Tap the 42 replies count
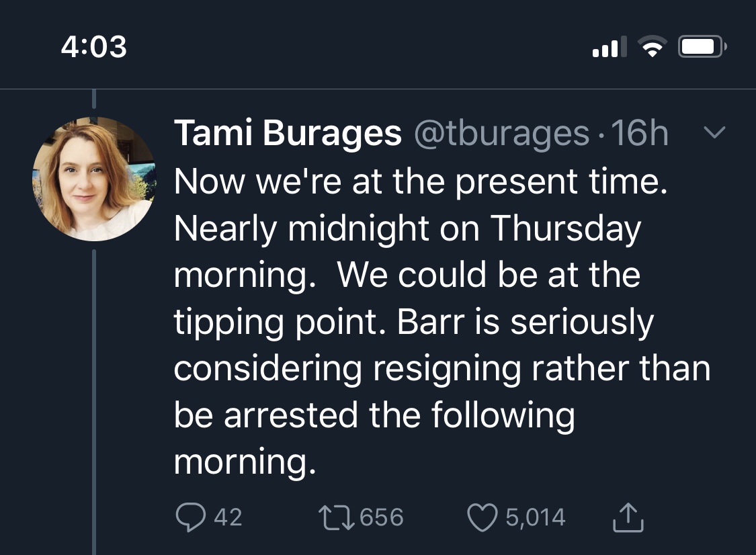The width and height of the screenshot is (756, 555). tap(228, 517)
